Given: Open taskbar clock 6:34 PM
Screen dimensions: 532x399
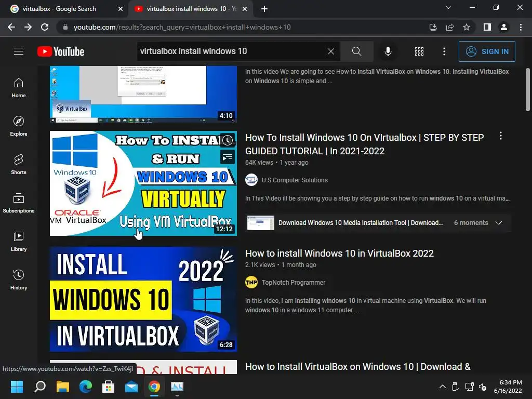Looking at the screenshot, I should coord(508,387).
